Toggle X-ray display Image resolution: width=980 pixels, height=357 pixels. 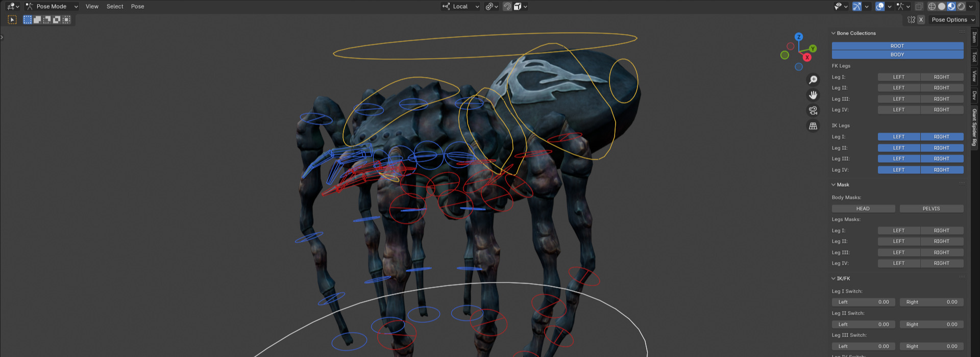[919, 7]
